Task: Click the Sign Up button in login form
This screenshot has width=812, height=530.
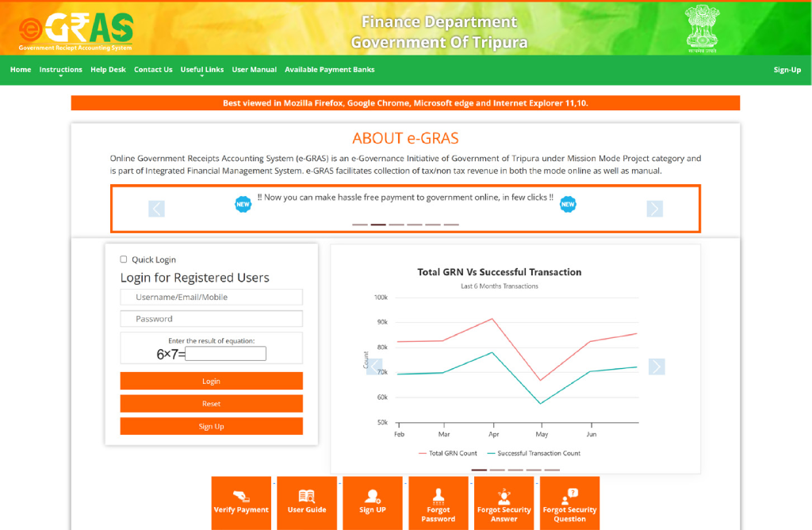Action: pyautogui.click(x=211, y=426)
